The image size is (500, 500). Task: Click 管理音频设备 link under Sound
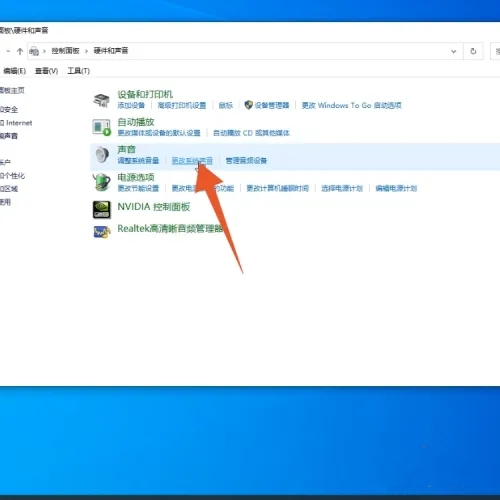click(246, 161)
